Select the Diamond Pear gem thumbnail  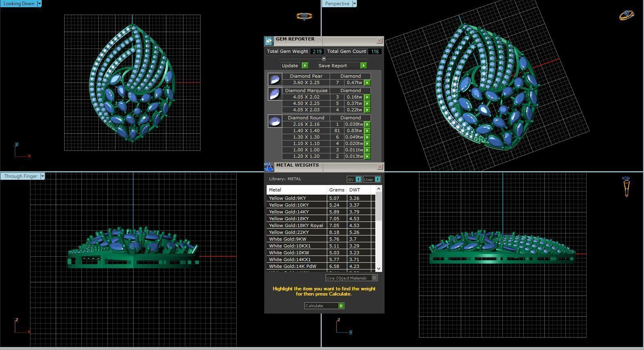pyautogui.click(x=275, y=80)
